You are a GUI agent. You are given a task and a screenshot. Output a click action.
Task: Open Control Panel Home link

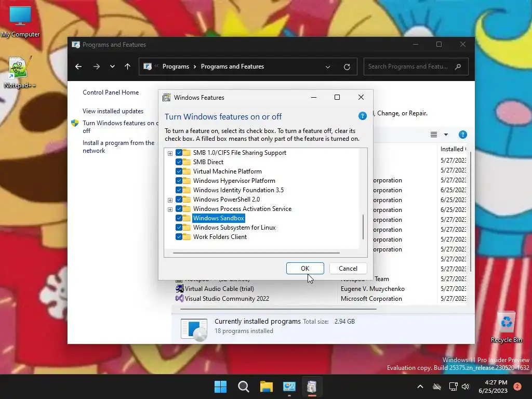tap(111, 92)
